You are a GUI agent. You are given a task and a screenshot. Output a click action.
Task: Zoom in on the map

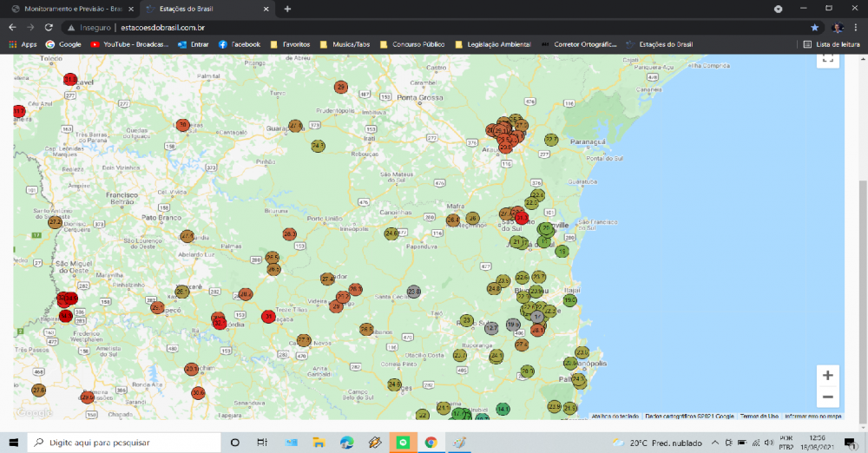tap(827, 376)
